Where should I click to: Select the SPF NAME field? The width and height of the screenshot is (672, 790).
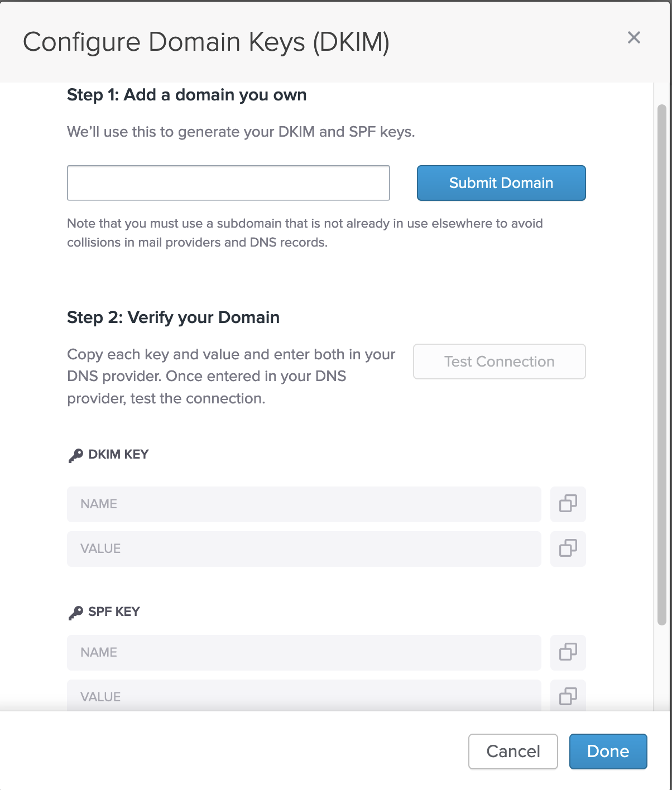pos(304,653)
